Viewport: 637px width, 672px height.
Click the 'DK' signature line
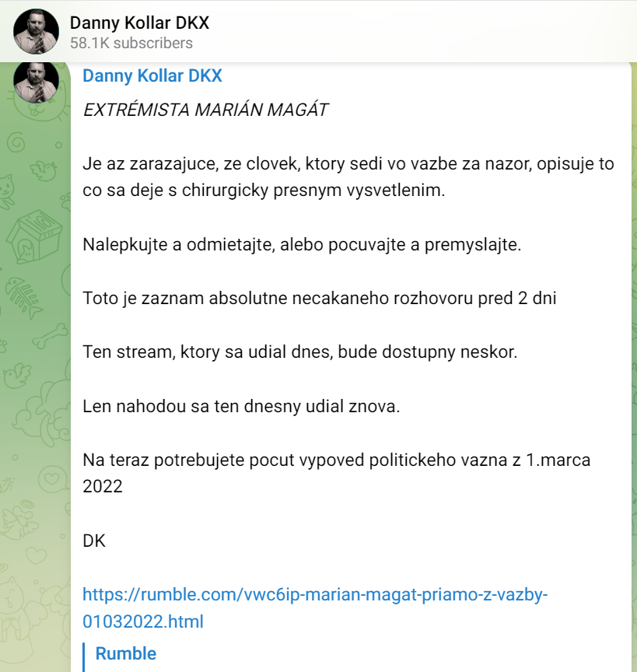[94, 541]
